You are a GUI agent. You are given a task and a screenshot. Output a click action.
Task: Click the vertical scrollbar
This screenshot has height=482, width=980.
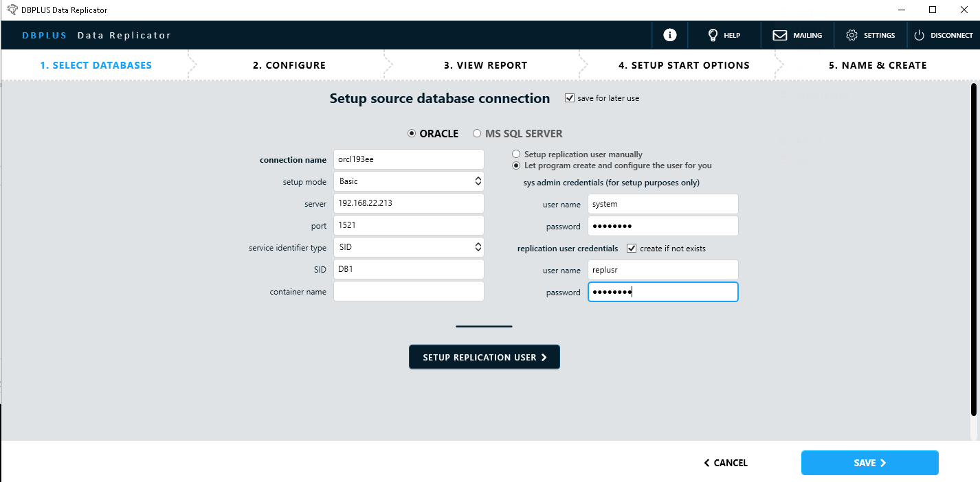tap(974, 249)
